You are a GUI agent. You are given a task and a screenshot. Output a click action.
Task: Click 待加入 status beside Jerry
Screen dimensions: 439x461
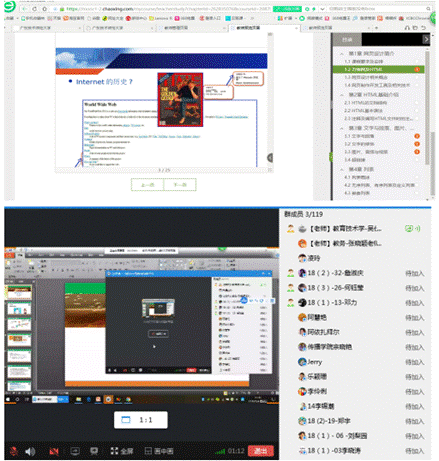[x=414, y=362]
